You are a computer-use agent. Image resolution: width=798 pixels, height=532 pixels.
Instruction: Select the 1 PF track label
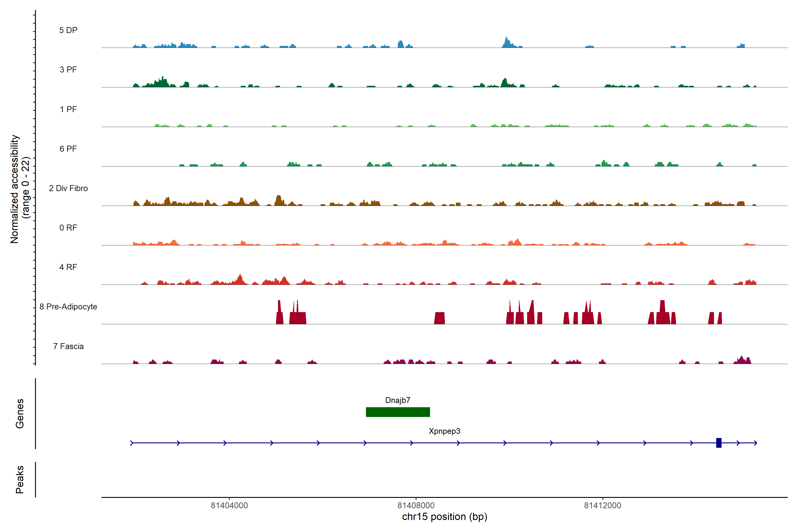[68, 109]
